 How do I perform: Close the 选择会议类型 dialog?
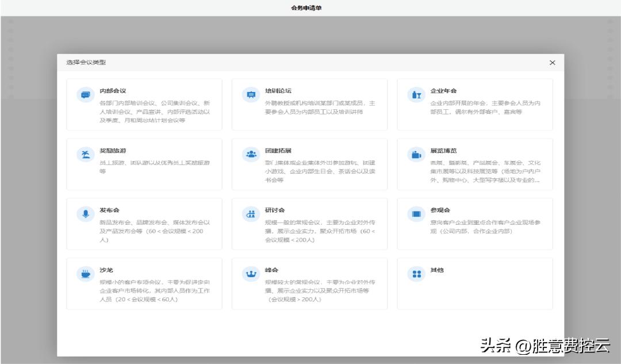pyautogui.click(x=552, y=63)
